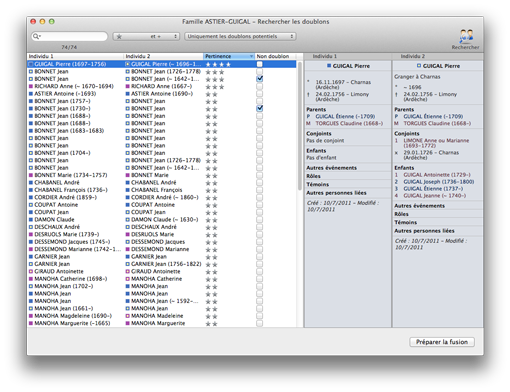
Task: Open child link GUIGAL Joseph (1736-1800)
Action: 439,182
